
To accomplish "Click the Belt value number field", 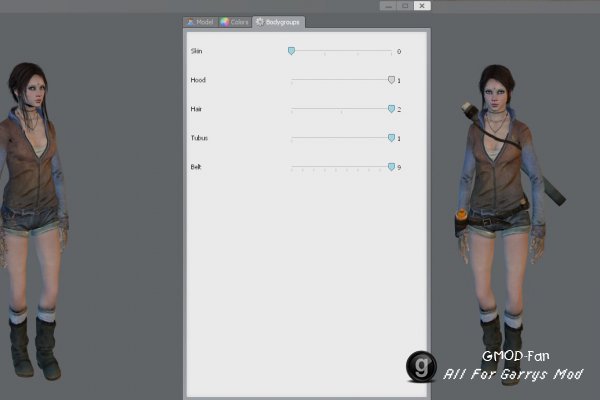I will 399,167.
